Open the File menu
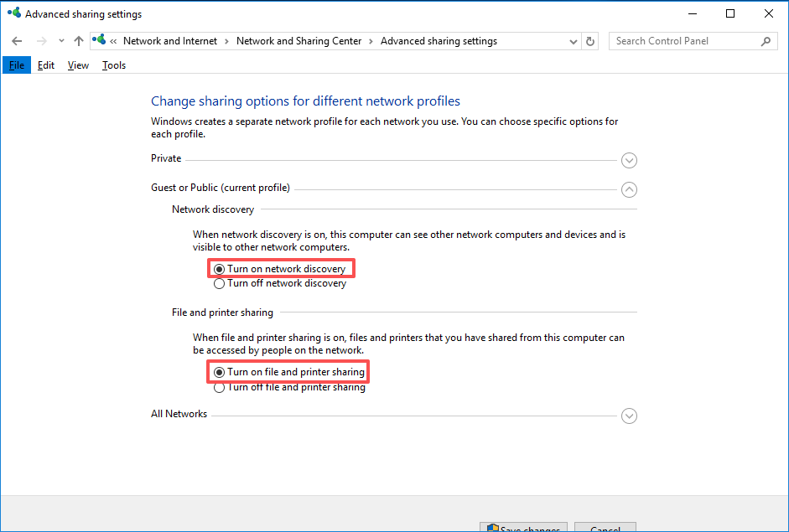The height and width of the screenshot is (532, 789). 17,65
